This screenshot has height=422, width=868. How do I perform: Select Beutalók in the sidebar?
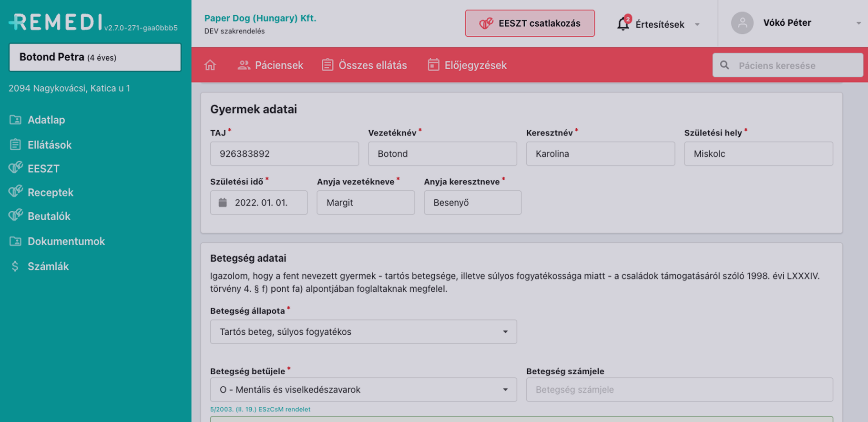point(49,216)
